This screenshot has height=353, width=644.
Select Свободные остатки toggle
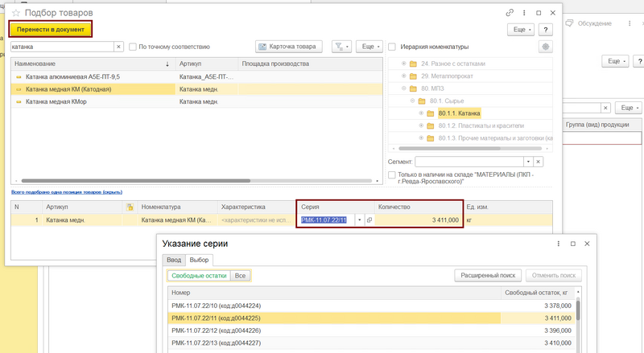coord(199,276)
